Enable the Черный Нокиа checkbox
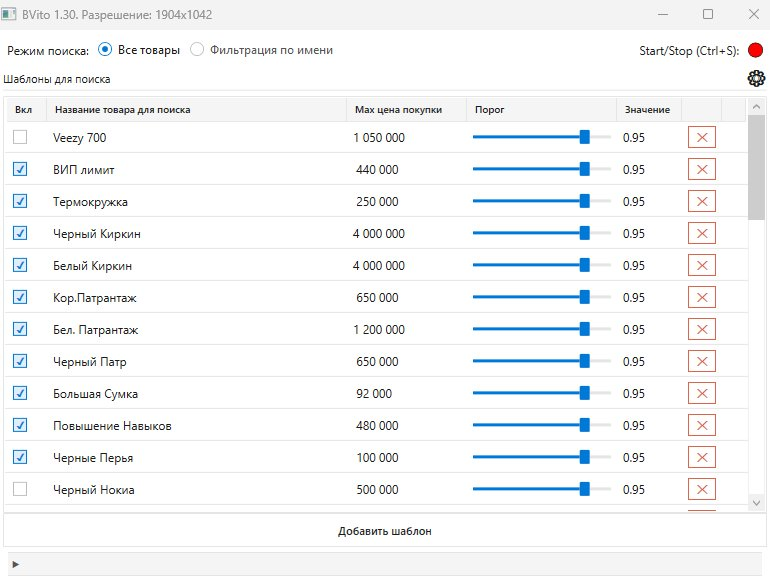The width and height of the screenshot is (770, 587). (20, 490)
